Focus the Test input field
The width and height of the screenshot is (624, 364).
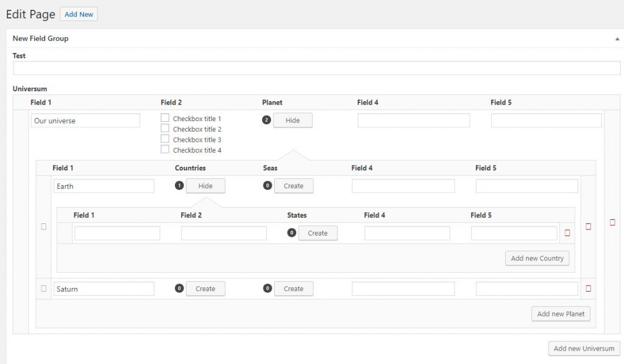[316, 68]
